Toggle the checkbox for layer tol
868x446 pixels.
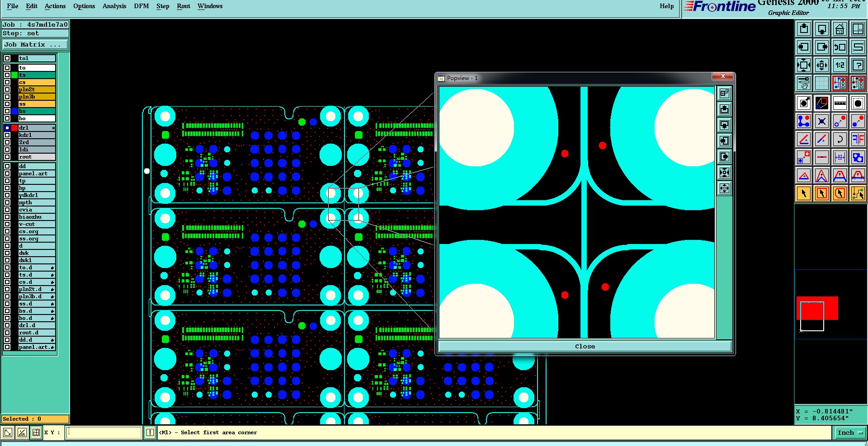(7, 58)
